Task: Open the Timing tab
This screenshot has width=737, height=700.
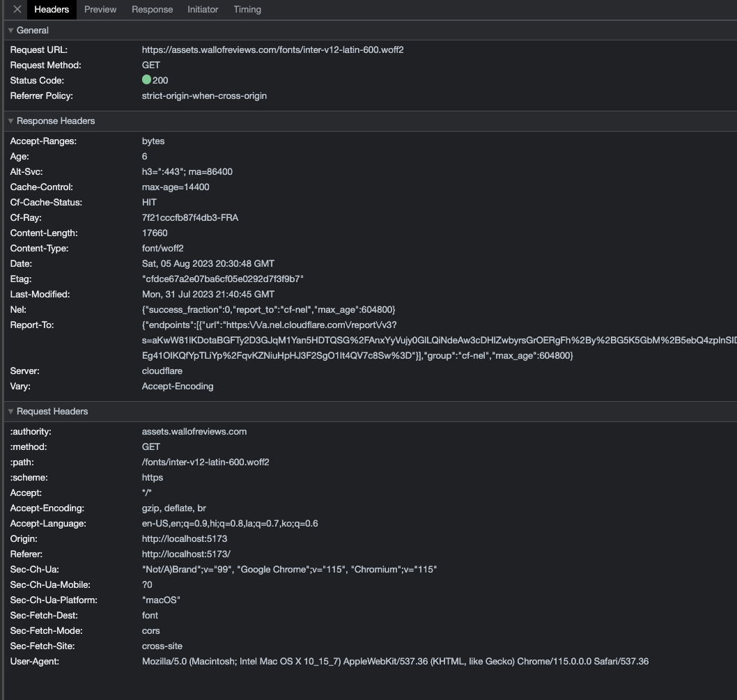Action: tap(249, 9)
